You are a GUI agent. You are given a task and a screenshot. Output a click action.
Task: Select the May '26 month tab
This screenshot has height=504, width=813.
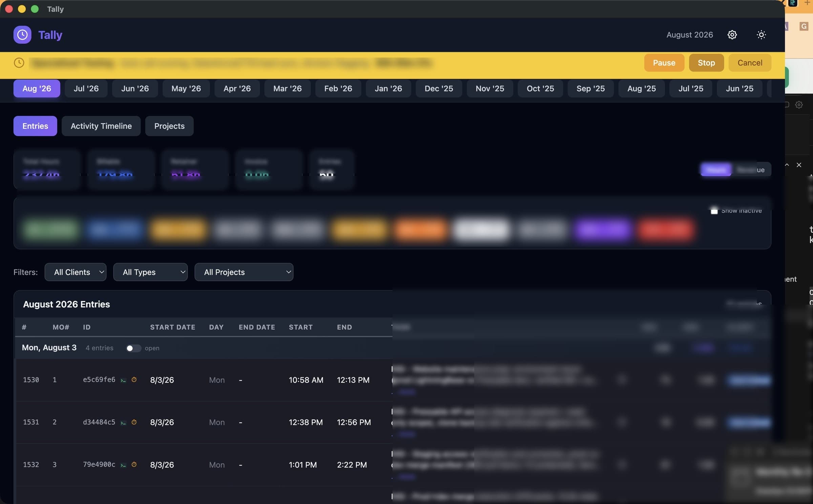pyautogui.click(x=186, y=88)
